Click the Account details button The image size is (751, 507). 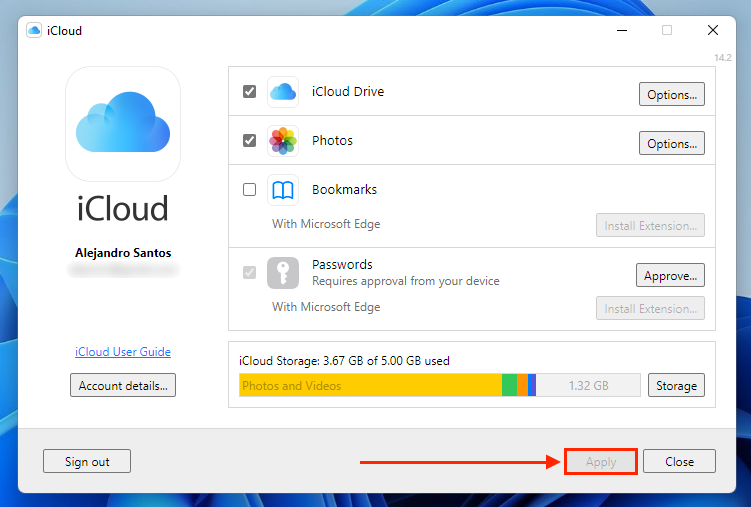[123, 385]
